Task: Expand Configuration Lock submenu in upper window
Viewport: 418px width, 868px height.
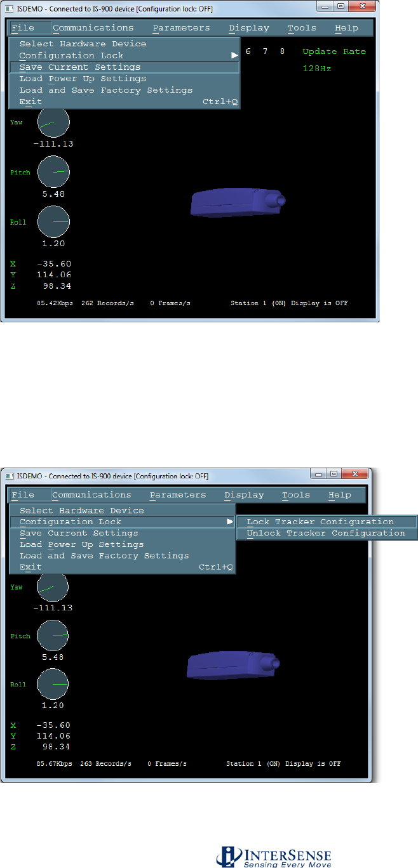Action: tap(125, 55)
